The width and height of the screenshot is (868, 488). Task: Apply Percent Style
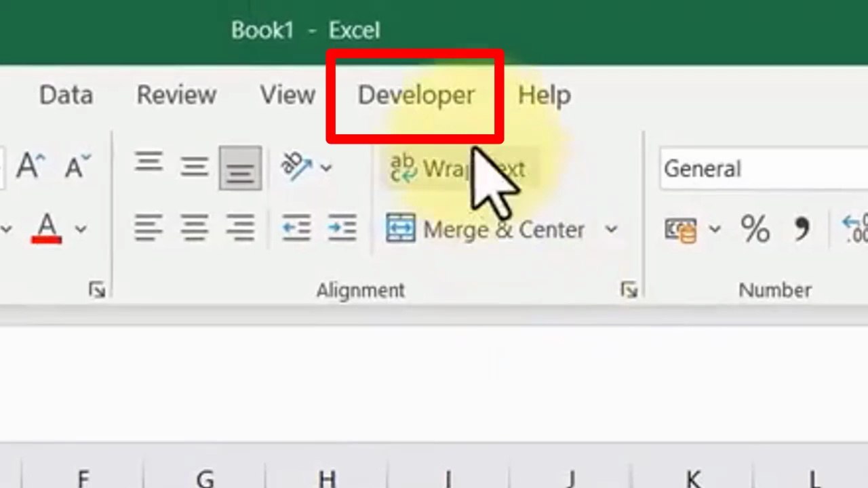[755, 229]
